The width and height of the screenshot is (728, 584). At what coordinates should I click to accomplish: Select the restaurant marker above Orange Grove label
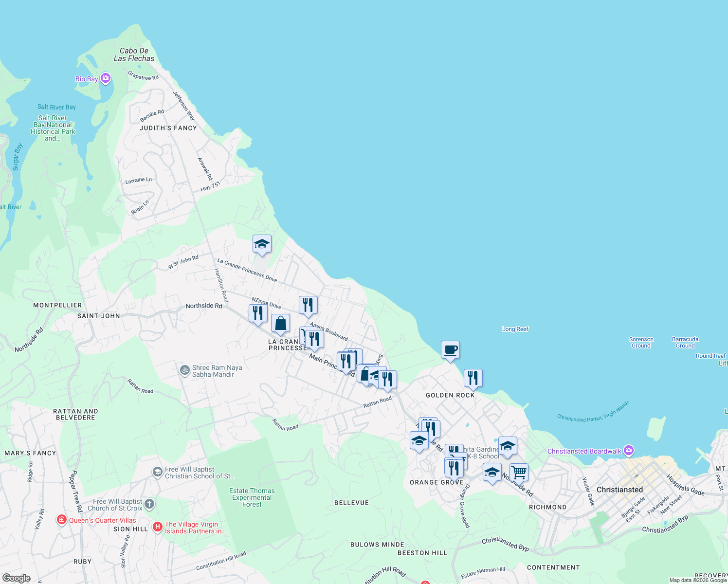(x=454, y=469)
